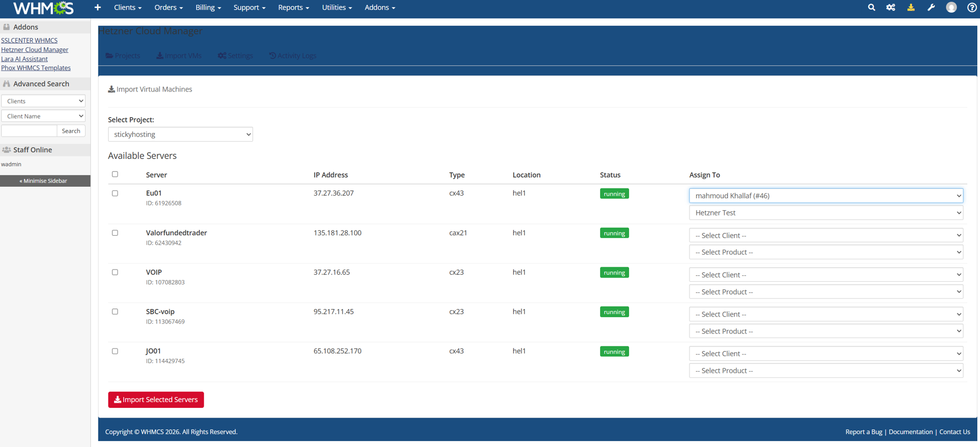Open the Eu01 Hetzner Test product dropdown
Screen dimensions: 980x447
pyautogui.click(x=826, y=213)
